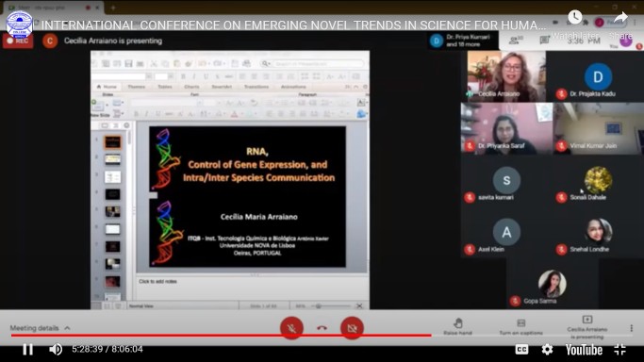This screenshot has width=644, height=362.
Task: Click the Share arrow icon
Action: 620,17
